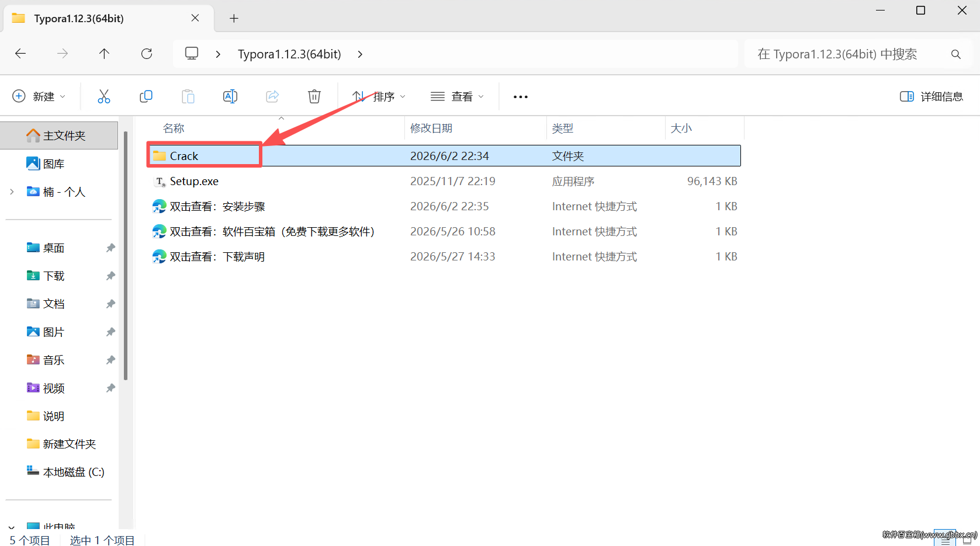Click the sidebar vertical scrollbar
This screenshot has height=546, width=980.
[x=125, y=255]
